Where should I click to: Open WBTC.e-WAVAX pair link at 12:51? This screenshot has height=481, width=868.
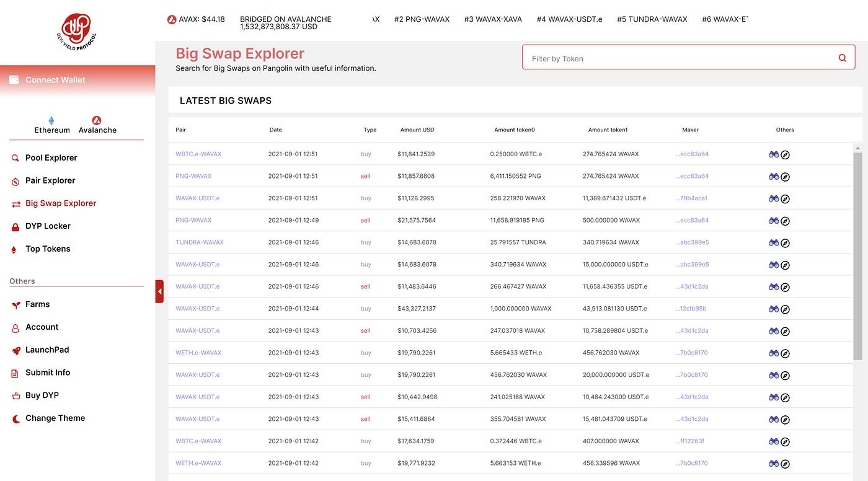pyautogui.click(x=198, y=154)
